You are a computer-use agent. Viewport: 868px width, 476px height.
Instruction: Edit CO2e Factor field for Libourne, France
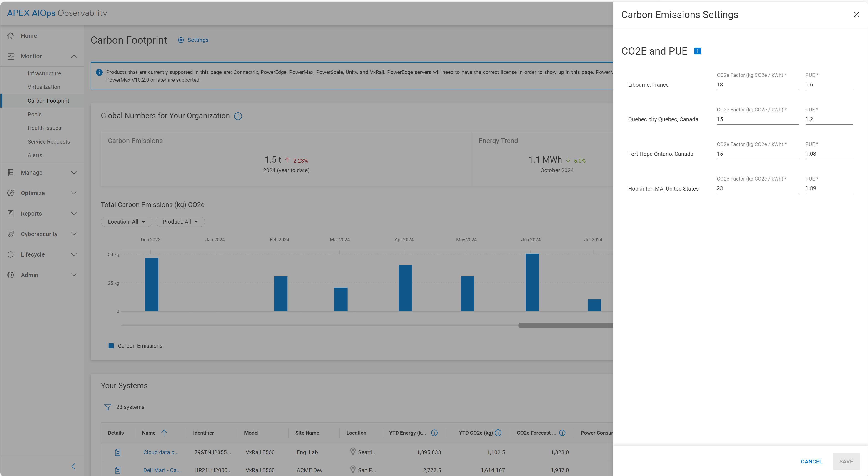757,85
